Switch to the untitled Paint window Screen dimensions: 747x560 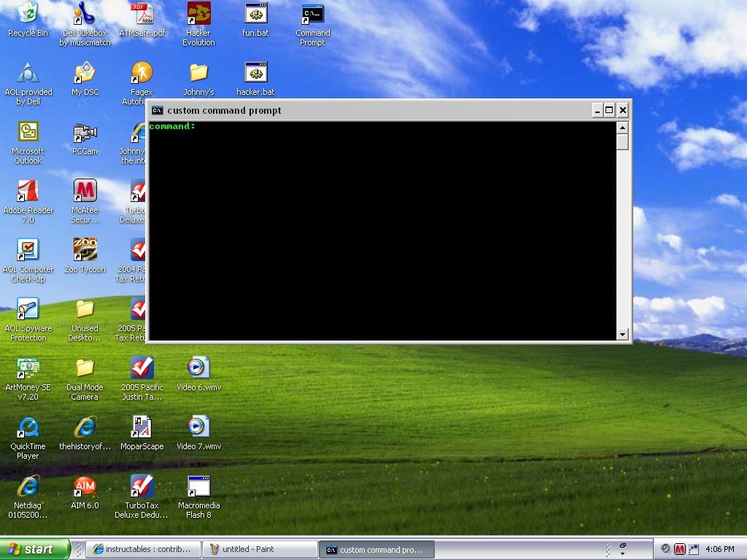coord(259,549)
